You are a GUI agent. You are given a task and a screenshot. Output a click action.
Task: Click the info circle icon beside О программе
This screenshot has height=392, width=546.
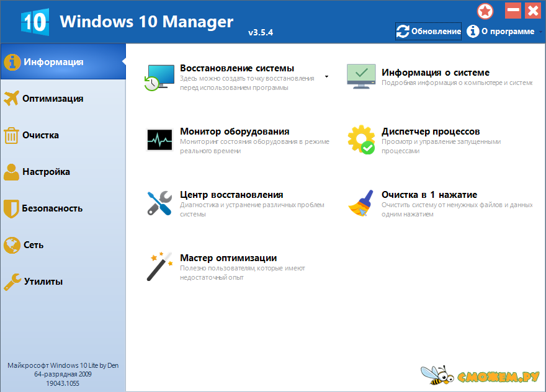click(473, 32)
